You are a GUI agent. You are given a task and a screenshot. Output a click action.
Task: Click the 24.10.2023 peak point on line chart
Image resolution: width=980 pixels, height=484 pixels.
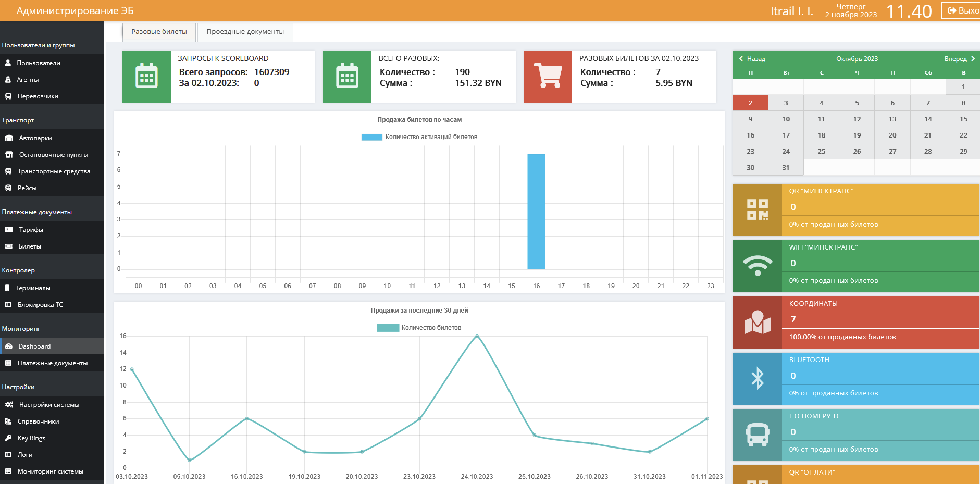tap(477, 336)
